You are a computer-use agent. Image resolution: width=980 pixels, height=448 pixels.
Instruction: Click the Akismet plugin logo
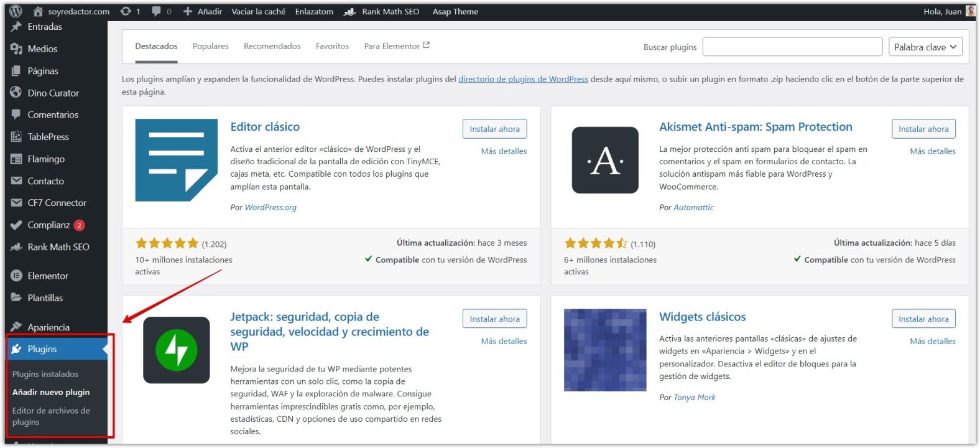pyautogui.click(x=605, y=160)
